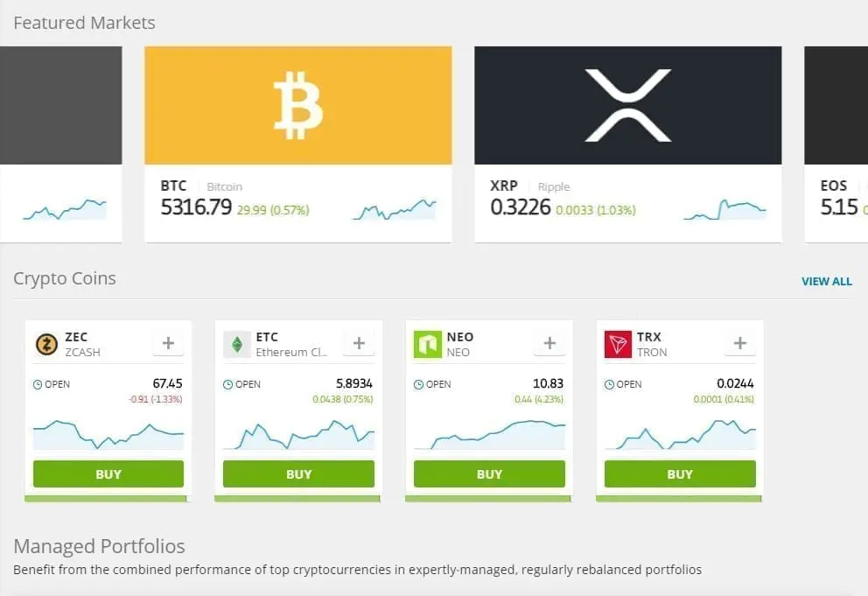Viewport: 868px width, 596px height.
Task: Add NEO to watchlist via plus button
Action: (548, 343)
